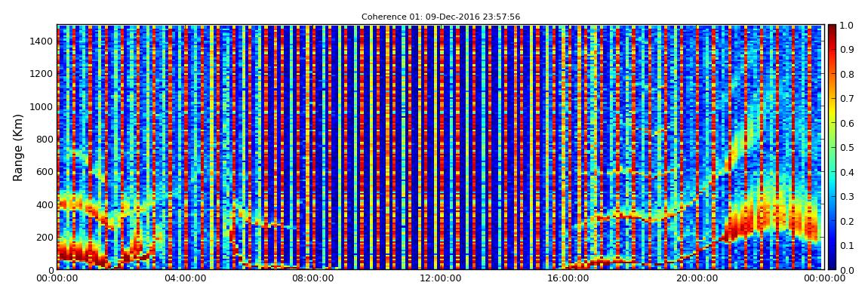Click the 'Range (Km)' axis label
868x307 pixels.
pos(18,149)
